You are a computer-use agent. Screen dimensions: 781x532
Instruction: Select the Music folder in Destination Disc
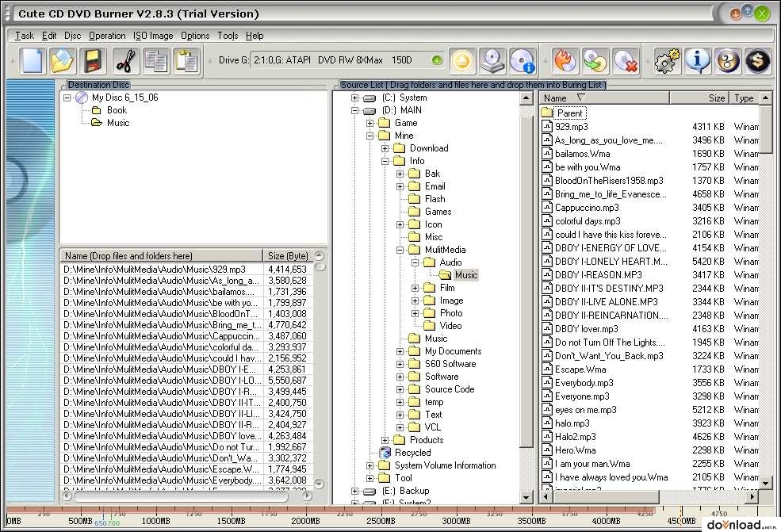(x=118, y=123)
